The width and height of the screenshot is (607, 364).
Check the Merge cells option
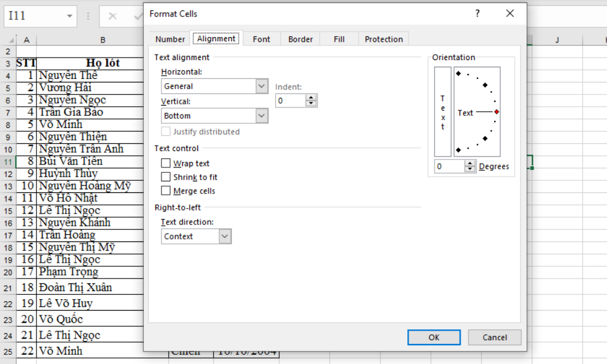(166, 190)
